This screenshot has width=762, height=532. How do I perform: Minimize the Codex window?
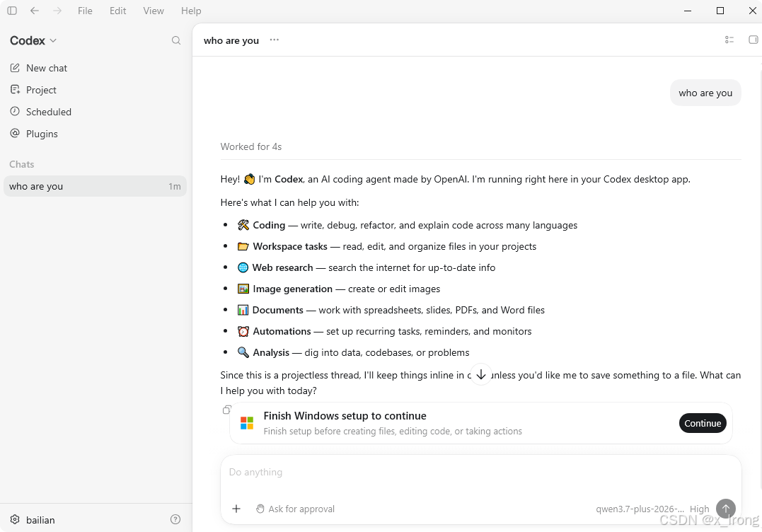pyautogui.click(x=688, y=11)
